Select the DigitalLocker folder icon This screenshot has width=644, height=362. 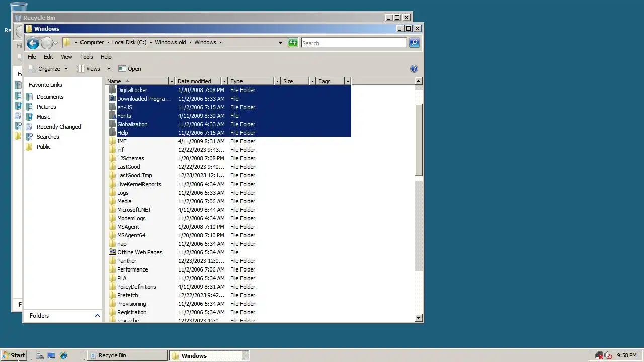click(x=113, y=90)
